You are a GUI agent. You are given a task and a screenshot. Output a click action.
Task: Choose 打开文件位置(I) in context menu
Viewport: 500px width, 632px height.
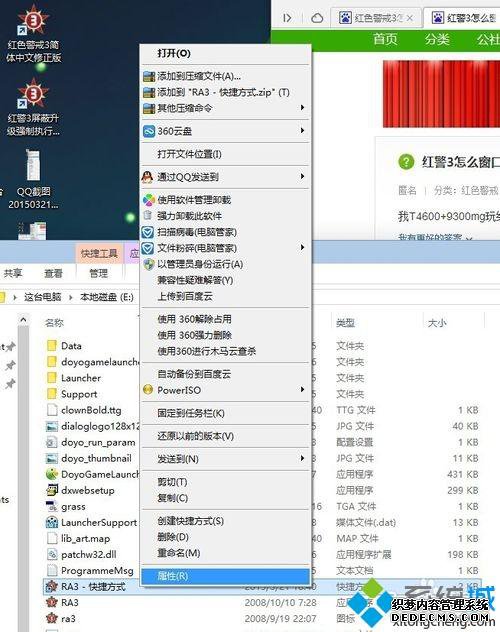[x=225, y=154]
